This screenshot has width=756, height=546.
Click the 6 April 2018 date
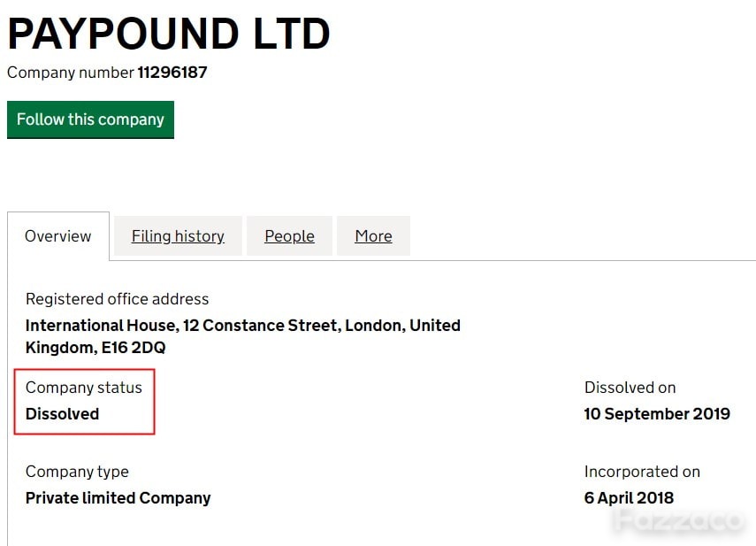tap(629, 497)
